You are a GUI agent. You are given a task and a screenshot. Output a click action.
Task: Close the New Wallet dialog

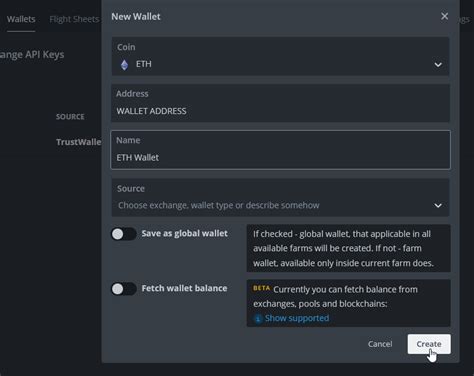coord(444,16)
